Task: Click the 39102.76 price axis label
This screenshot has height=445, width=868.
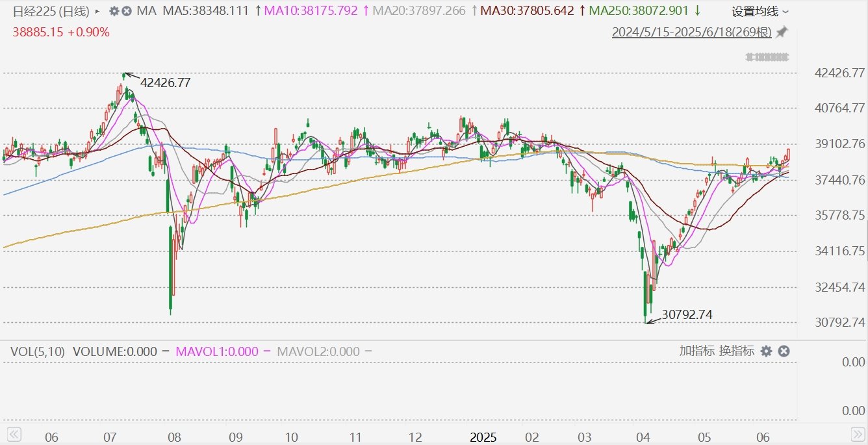Action: (x=839, y=144)
